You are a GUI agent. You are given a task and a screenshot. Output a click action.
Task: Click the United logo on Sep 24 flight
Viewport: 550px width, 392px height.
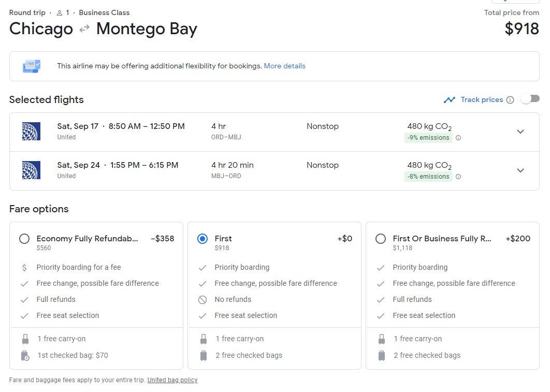click(31, 170)
